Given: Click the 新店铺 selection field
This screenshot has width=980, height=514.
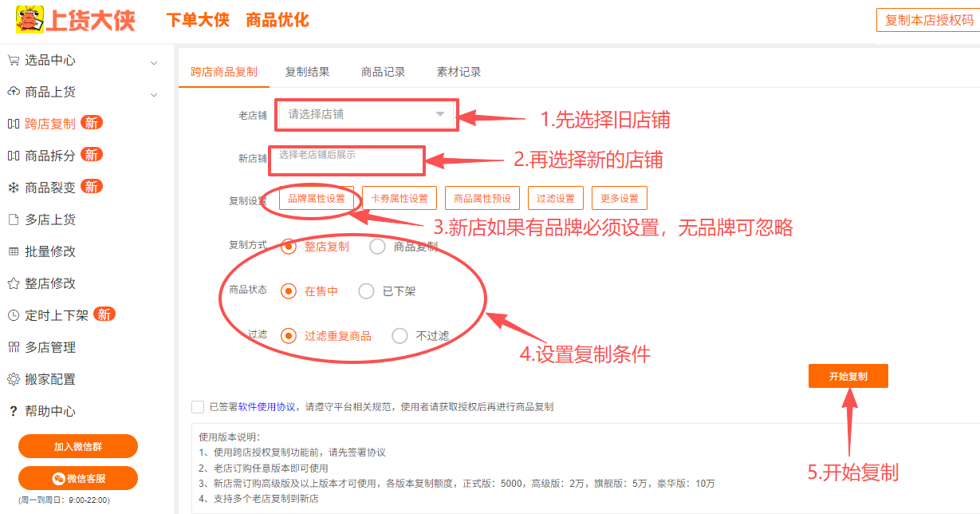Looking at the screenshot, I should [x=348, y=160].
